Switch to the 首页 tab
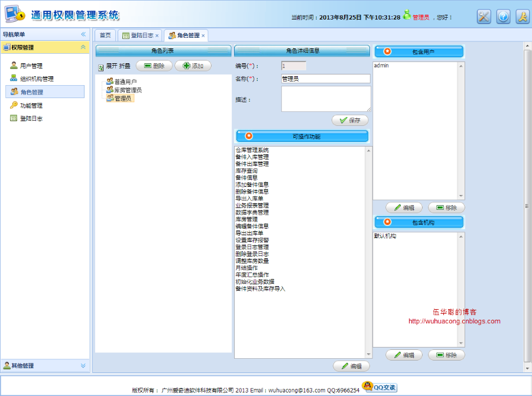Screen dimensions: 532x396 tap(105, 35)
